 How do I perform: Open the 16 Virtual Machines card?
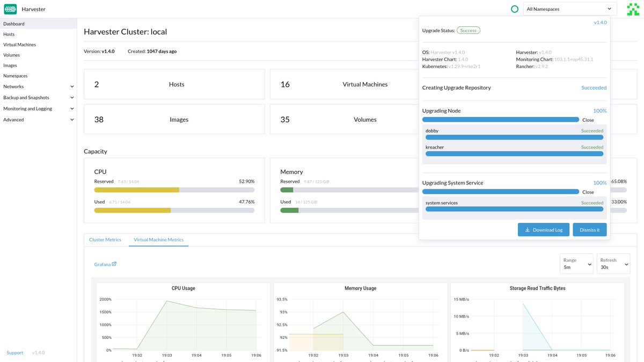coord(344,84)
